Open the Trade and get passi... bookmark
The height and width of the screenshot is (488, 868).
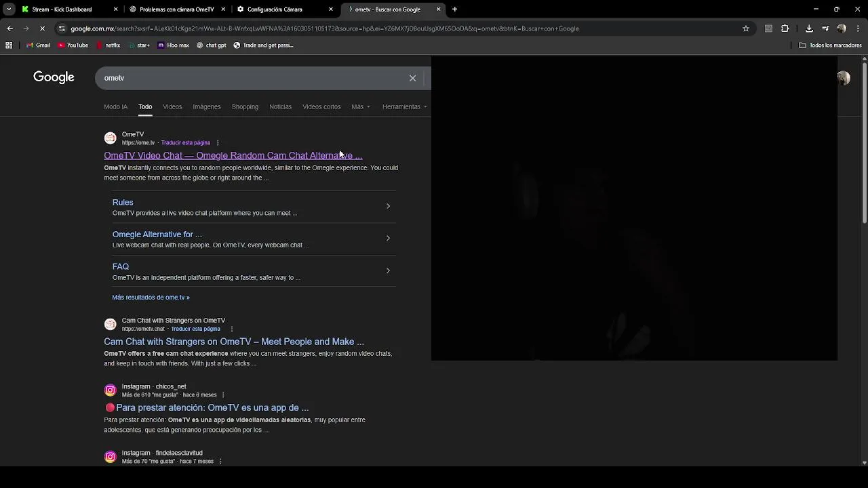pyautogui.click(x=263, y=45)
